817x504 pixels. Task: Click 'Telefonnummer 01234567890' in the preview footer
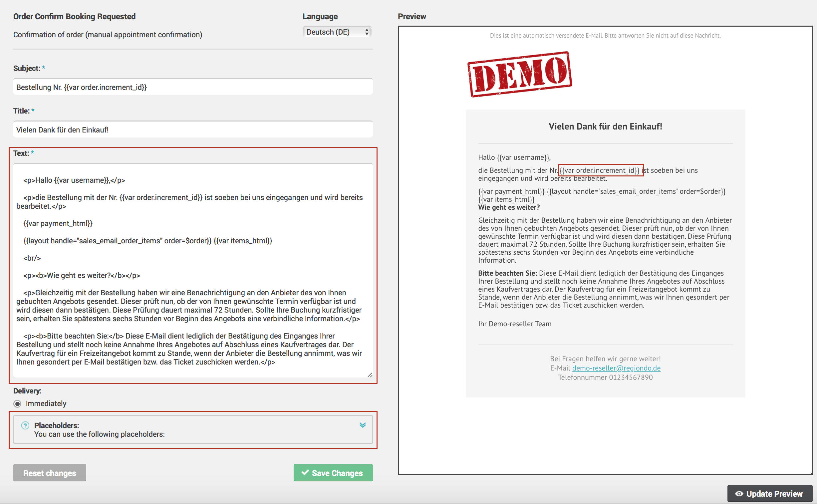(x=605, y=377)
